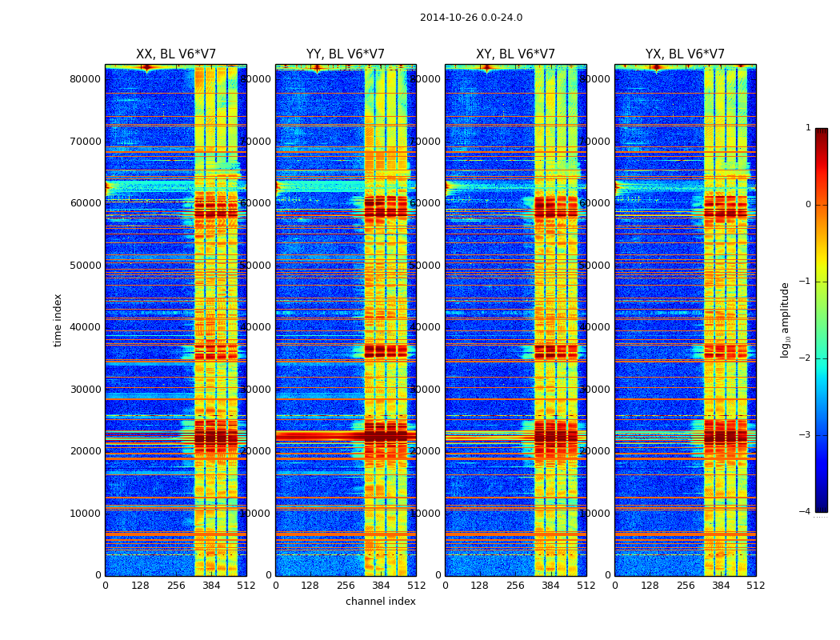Click the colorbar tick label '-2'
Image resolution: width=840 pixels, height=640 pixels.
tap(806, 358)
